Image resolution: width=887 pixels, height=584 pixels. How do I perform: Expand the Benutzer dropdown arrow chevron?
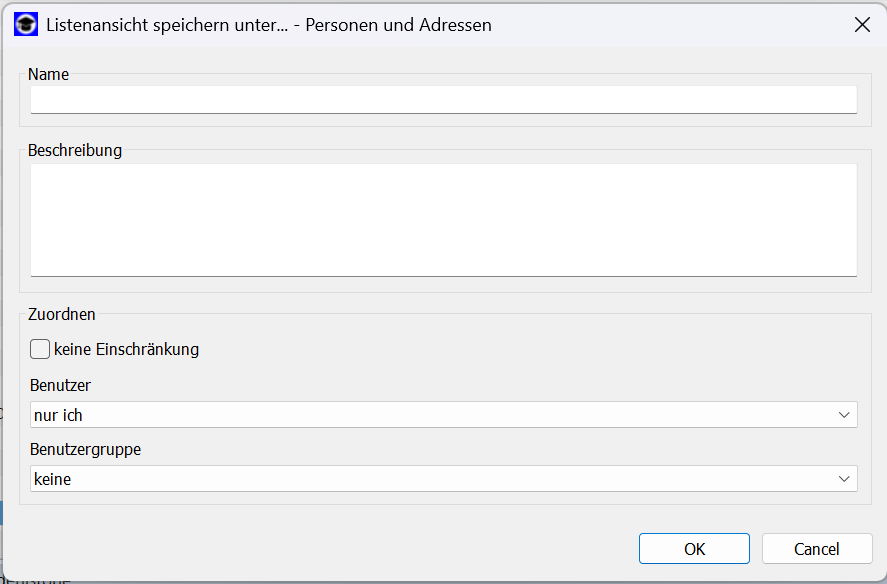tap(844, 415)
